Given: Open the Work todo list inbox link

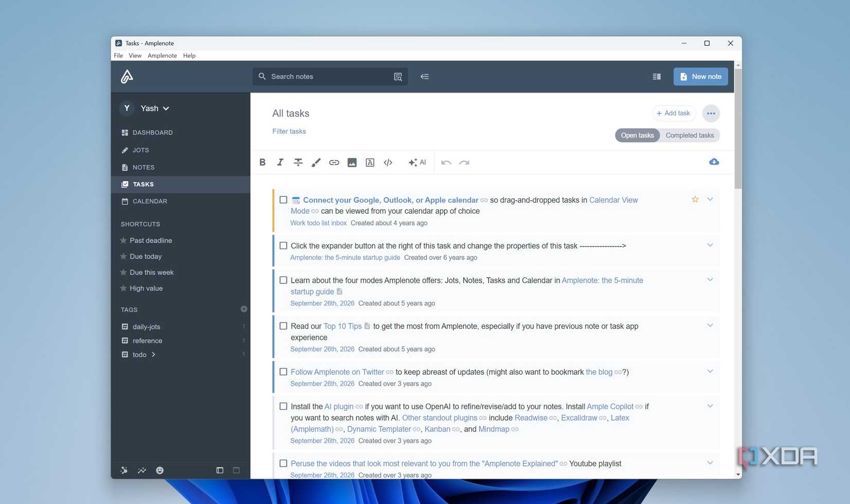Looking at the screenshot, I should pyautogui.click(x=318, y=223).
